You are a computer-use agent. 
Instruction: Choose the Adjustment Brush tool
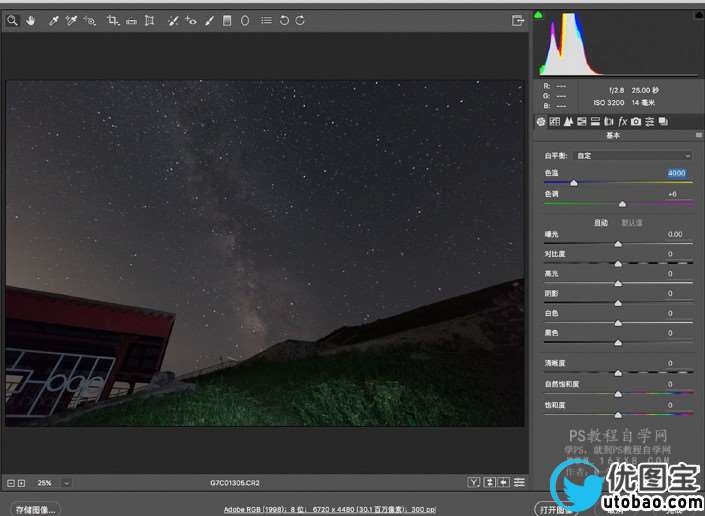pyautogui.click(x=210, y=20)
